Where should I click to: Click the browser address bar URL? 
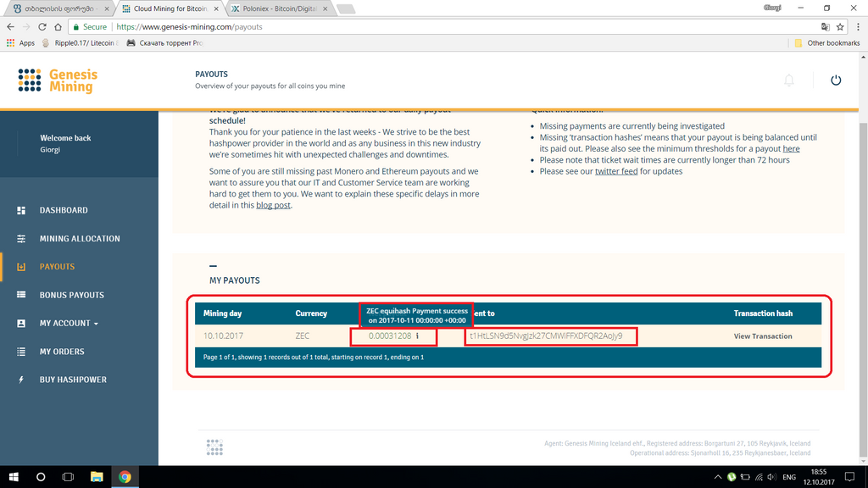(x=189, y=26)
